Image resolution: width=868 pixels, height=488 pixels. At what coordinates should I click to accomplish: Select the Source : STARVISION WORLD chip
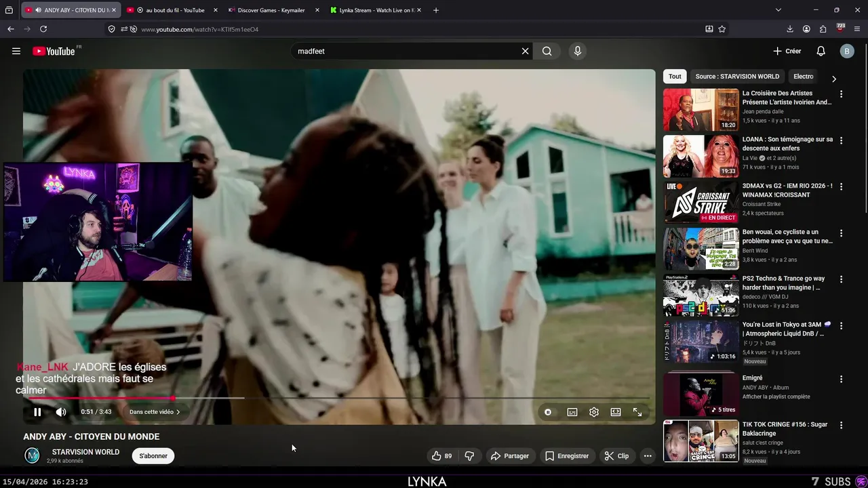pos(737,77)
